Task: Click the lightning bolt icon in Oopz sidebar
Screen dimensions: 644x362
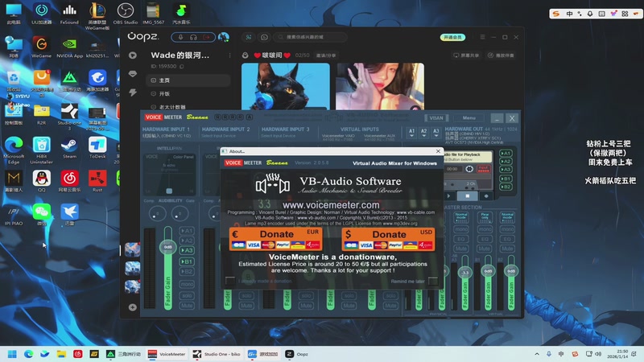Action: click(x=133, y=93)
